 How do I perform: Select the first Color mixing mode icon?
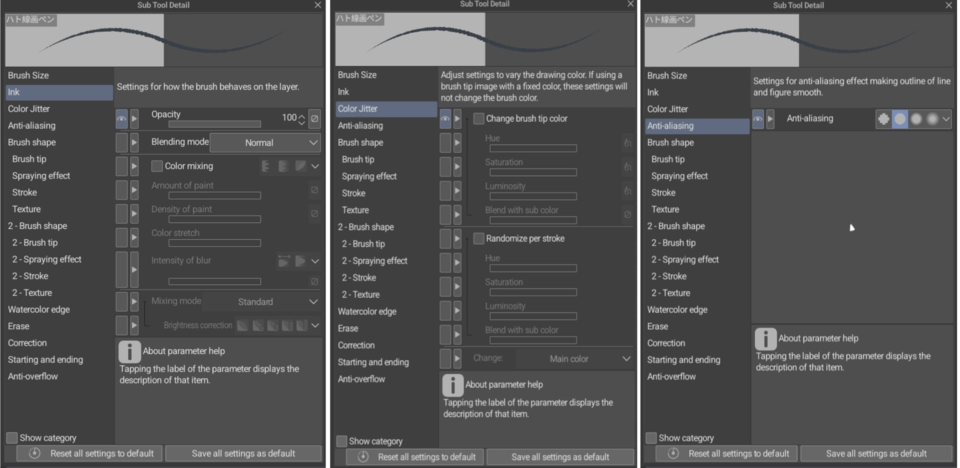(266, 166)
